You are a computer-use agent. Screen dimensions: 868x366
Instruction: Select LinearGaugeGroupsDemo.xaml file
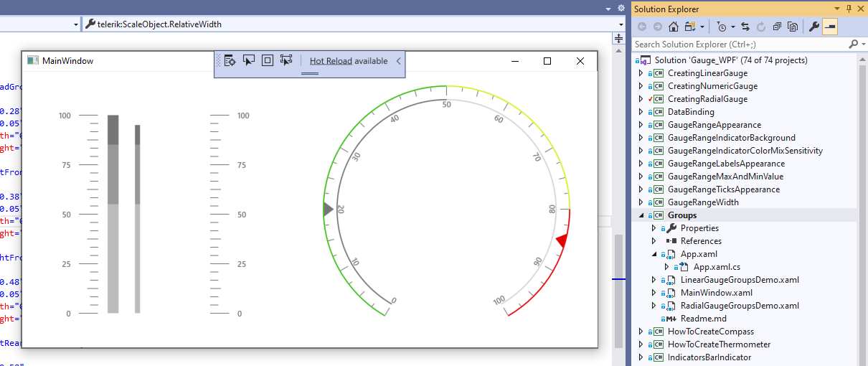740,280
